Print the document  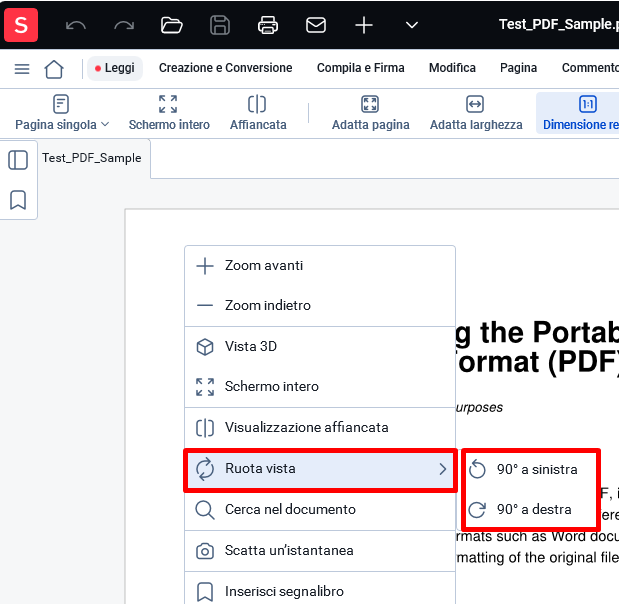tap(268, 25)
